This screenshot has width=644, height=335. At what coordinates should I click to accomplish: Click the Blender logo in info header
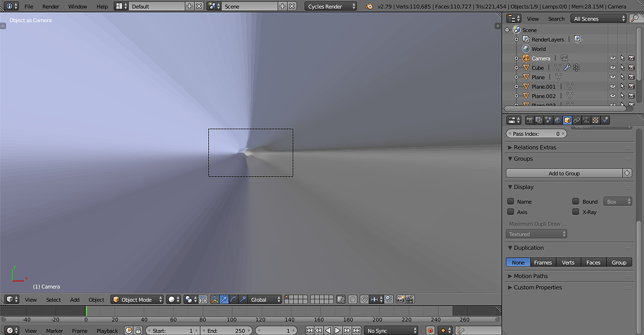click(x=369, y=6)
